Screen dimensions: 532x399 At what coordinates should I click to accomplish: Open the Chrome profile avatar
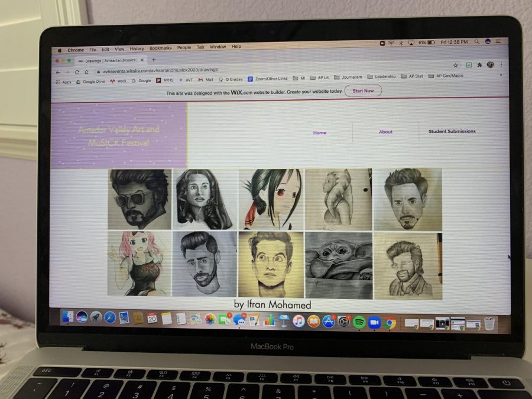[490, 64]
